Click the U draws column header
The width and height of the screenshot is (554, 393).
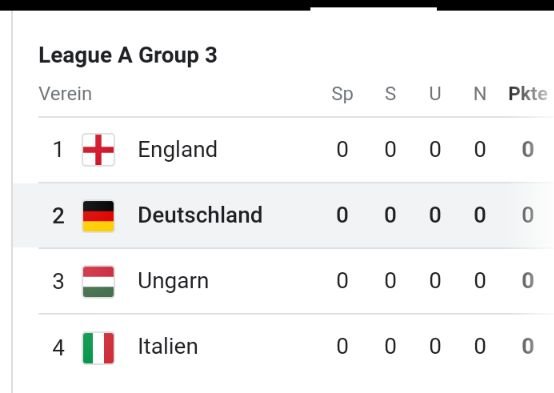tap(435, 94)
